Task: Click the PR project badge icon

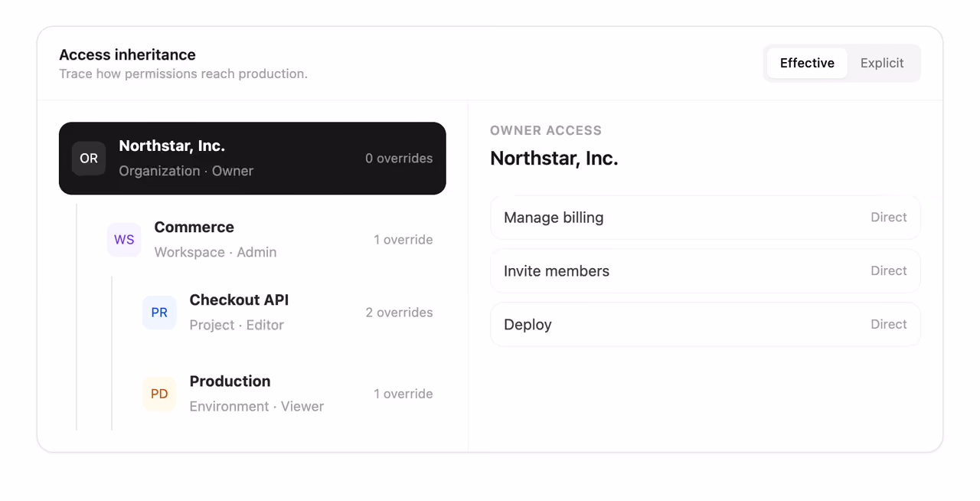Action: 159,313
